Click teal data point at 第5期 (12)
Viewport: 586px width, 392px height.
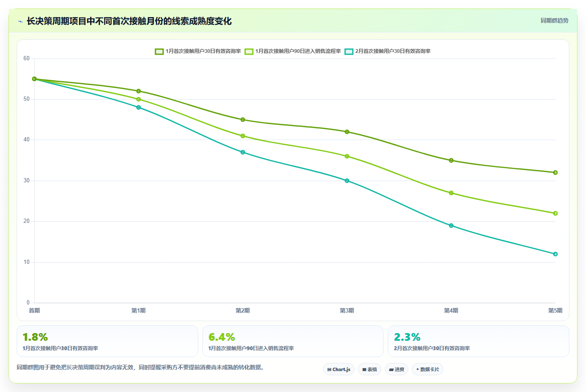(x=555, y=254)
